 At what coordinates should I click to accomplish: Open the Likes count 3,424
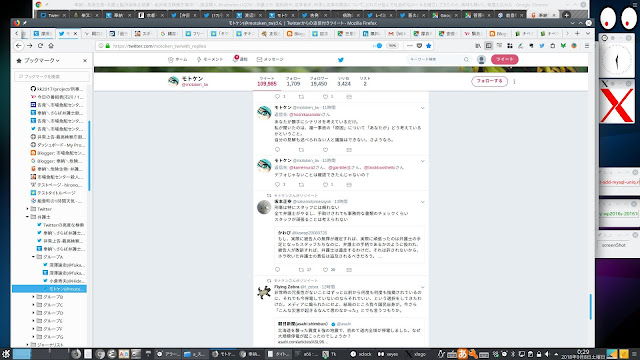[344, 81]
